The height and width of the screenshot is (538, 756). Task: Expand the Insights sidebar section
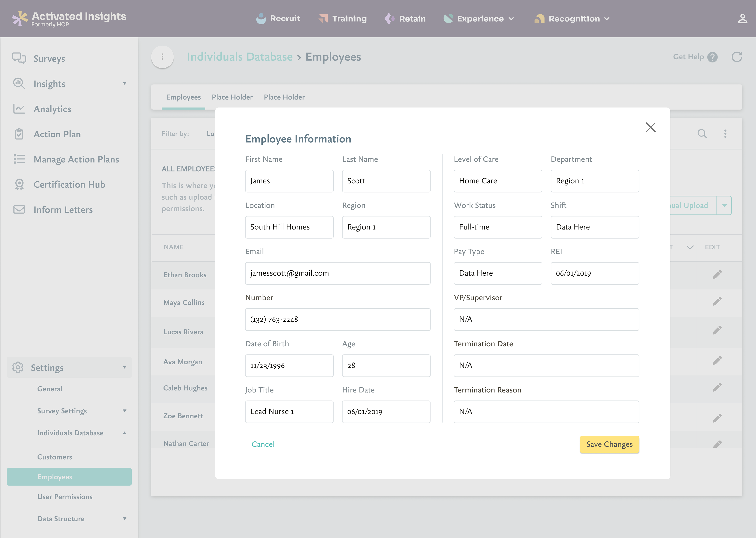click(x=125, y=83)
